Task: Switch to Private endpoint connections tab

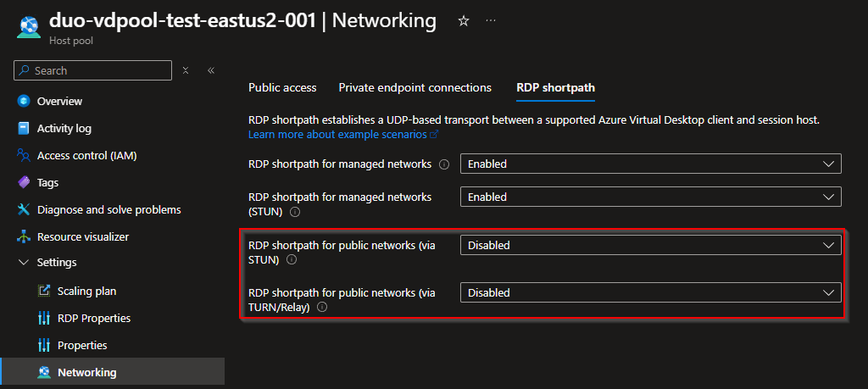Action: click(x=415, y=87)
